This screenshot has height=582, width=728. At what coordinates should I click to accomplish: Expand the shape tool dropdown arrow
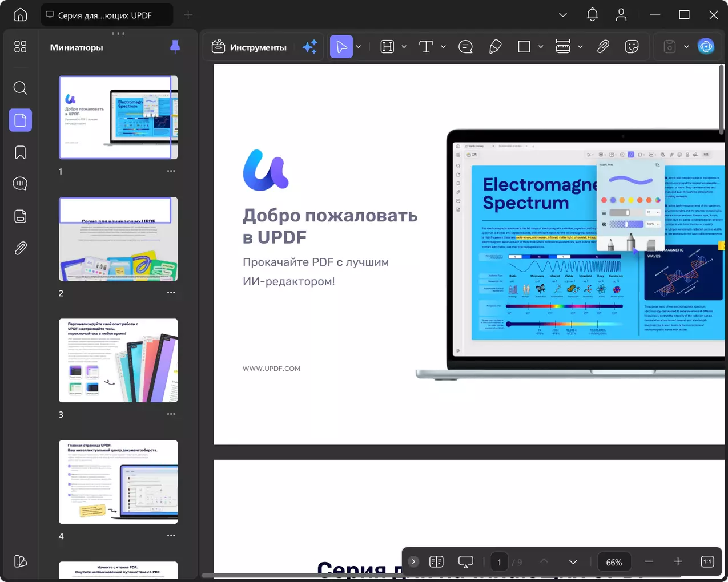tap(541, 47)
